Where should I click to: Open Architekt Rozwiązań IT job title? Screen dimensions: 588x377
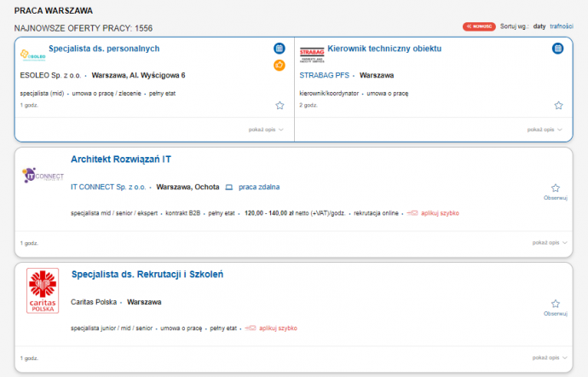121,159
